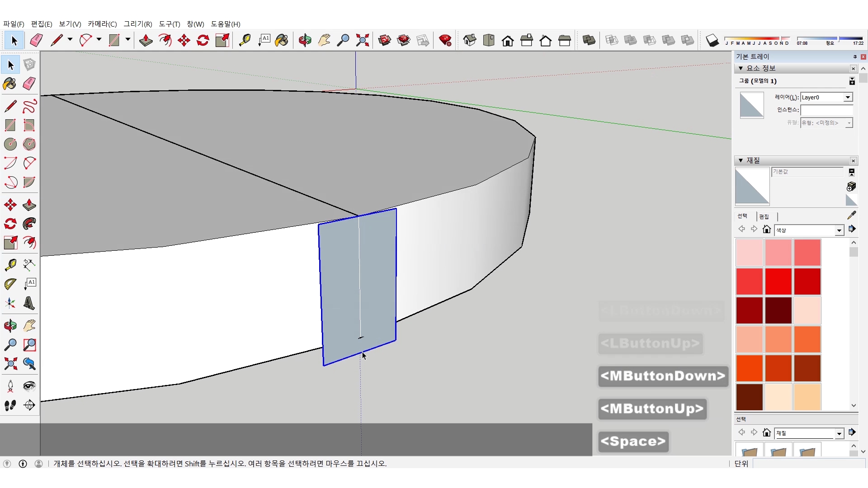Toggle shadows display button
This screenshot has width=868, height=488.
click(712, 41)
